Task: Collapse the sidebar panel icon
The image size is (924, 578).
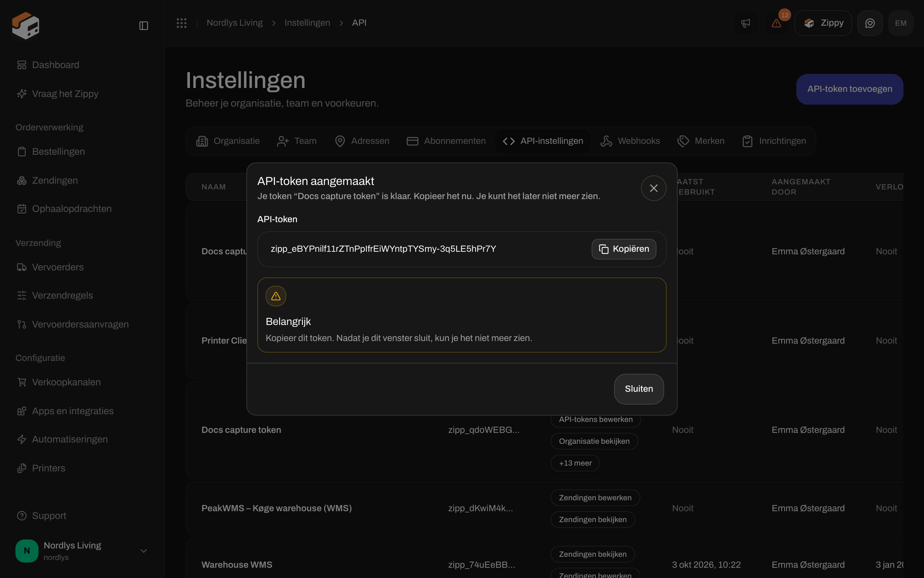Action: [143, 26]
